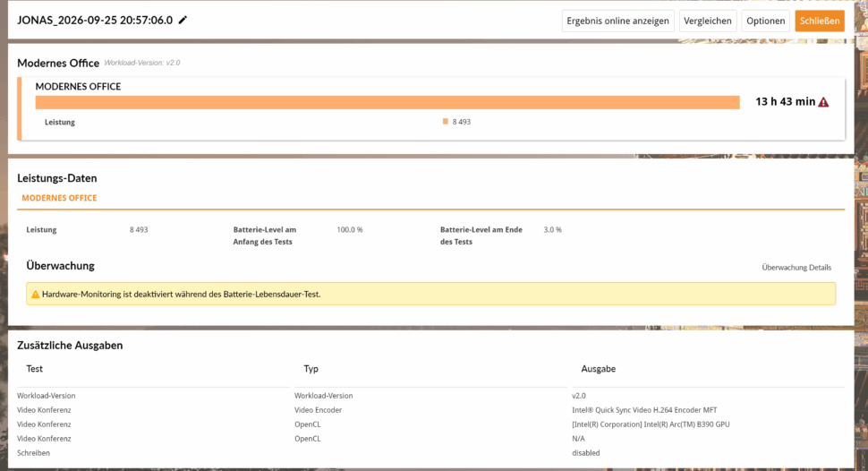Click the Schreiben row in the Test column
The height and width of the screenshot is (471, 868).
click(33, 453)
